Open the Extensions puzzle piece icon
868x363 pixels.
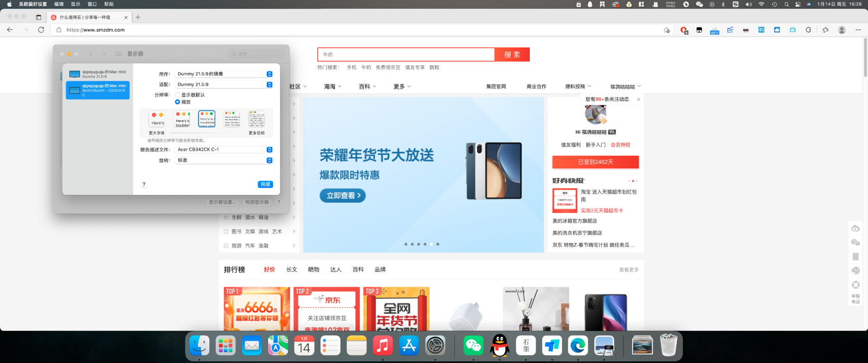[x=808, y=30]
